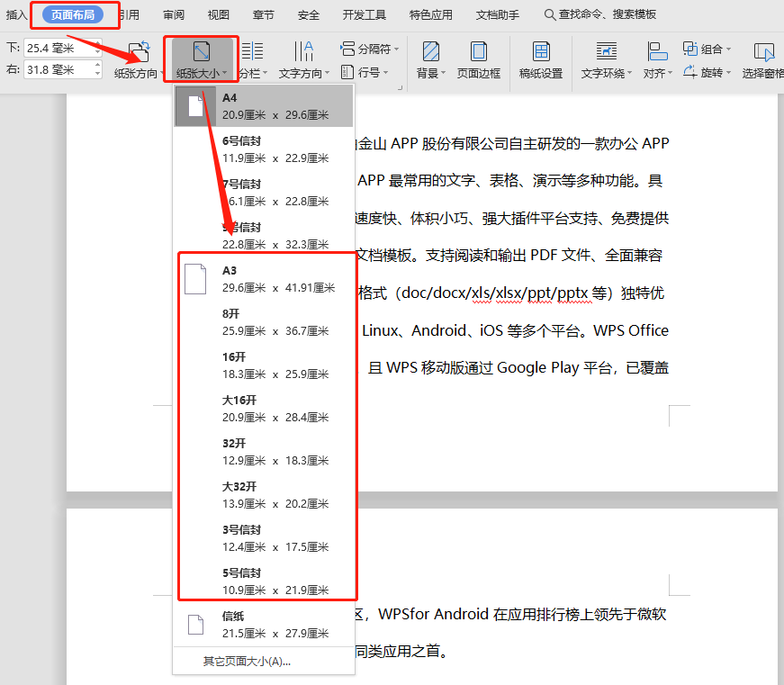The height and width of the screenshot is (685, 784).
Task: Choose the 16开 paper size option
Action: click(x=266, y=365)
